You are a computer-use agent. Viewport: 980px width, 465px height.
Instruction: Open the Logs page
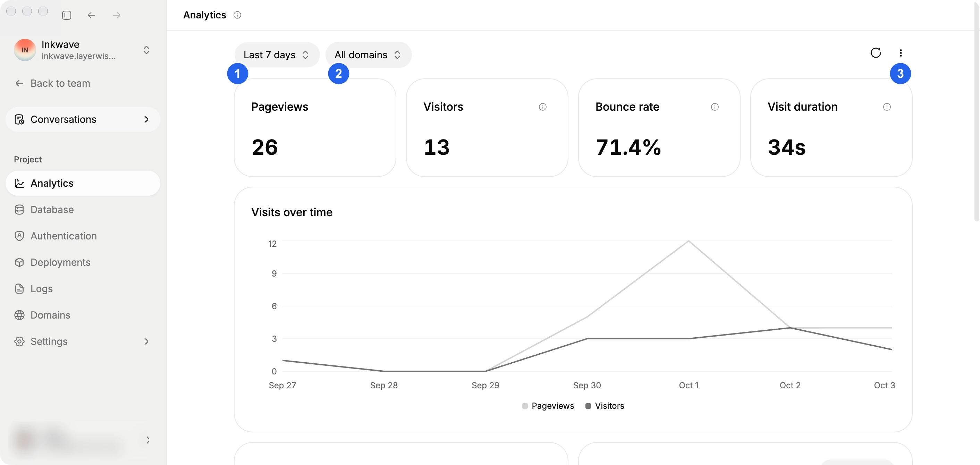[83, 289]
